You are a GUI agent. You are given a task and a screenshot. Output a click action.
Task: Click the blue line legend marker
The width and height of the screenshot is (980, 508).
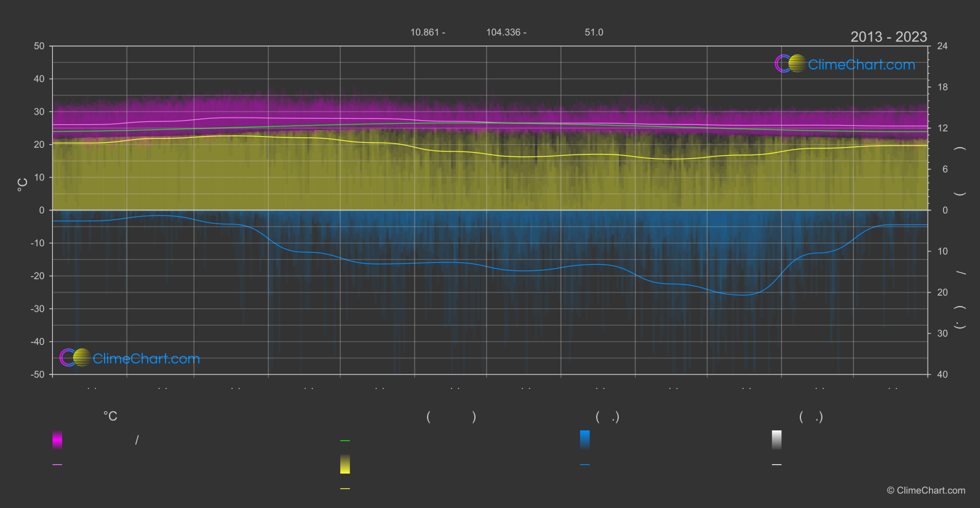coord(585,465)
